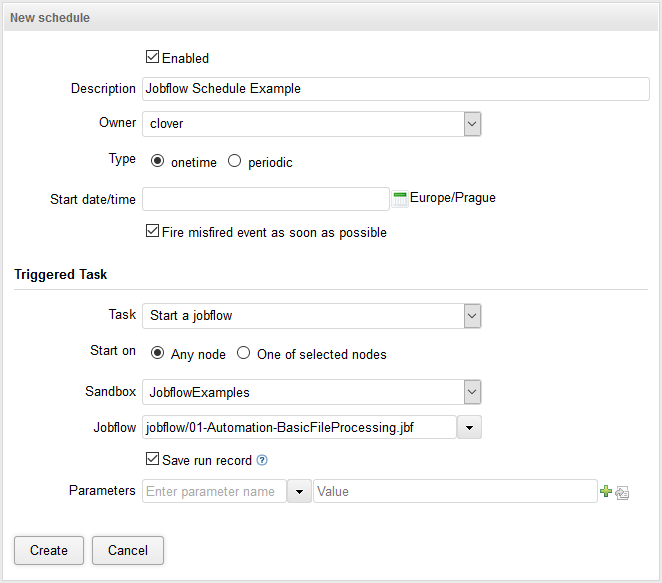The width and height of the screenshot is (662, 583).
Task: Select Any node start option
Action: coord(158,353)
